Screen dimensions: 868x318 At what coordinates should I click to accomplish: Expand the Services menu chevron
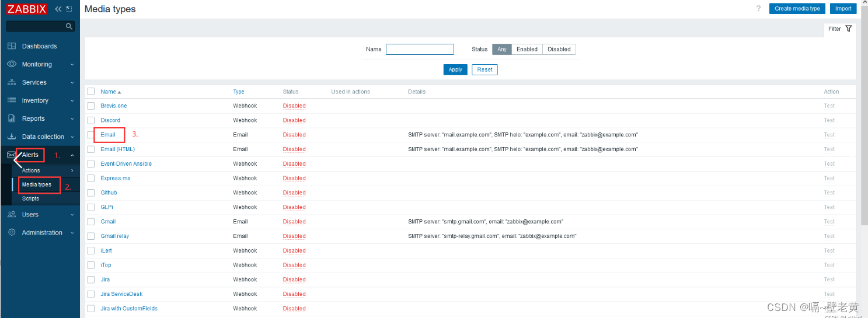click(72, 83)
